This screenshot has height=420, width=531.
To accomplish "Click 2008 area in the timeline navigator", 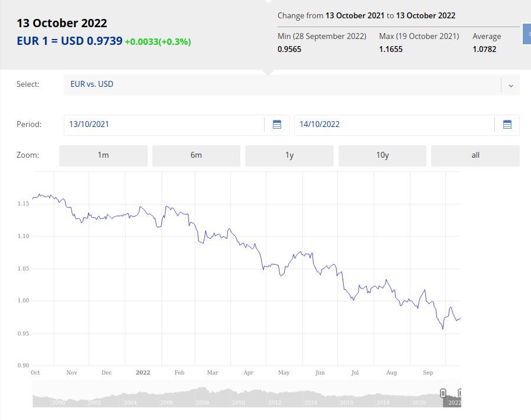I will click(x=203, y=399).
